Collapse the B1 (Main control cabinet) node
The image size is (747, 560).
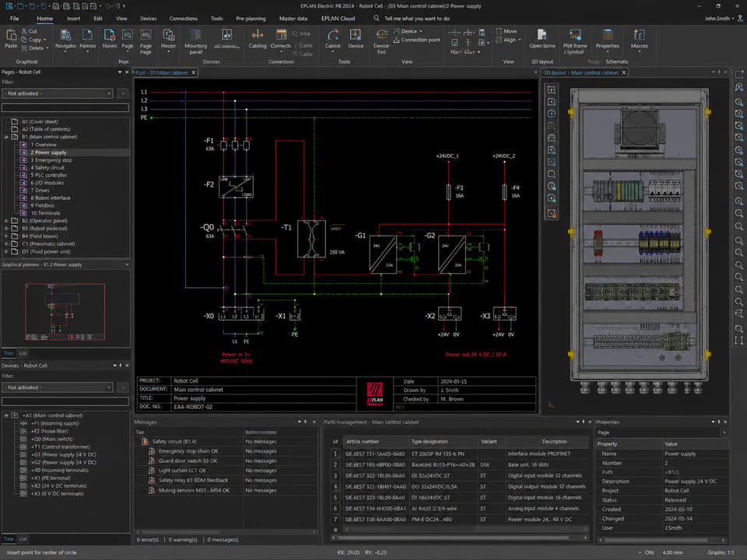point(6,137)
